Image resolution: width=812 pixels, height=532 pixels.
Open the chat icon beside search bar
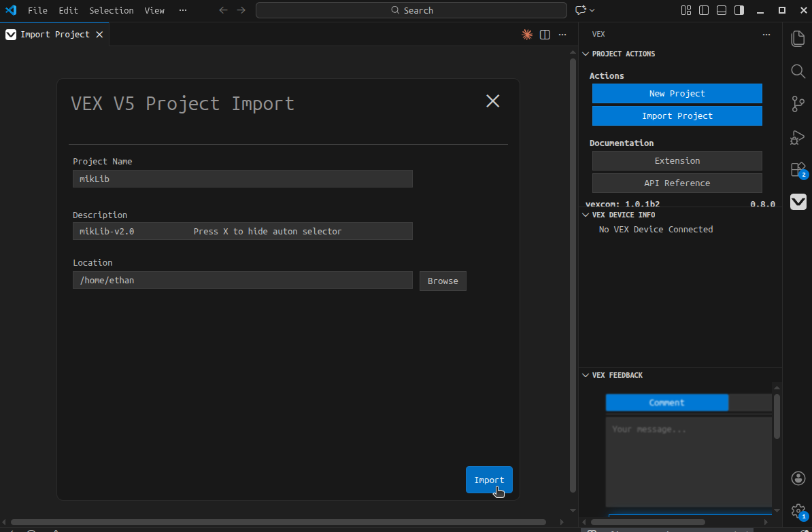(x=581, y=10)
